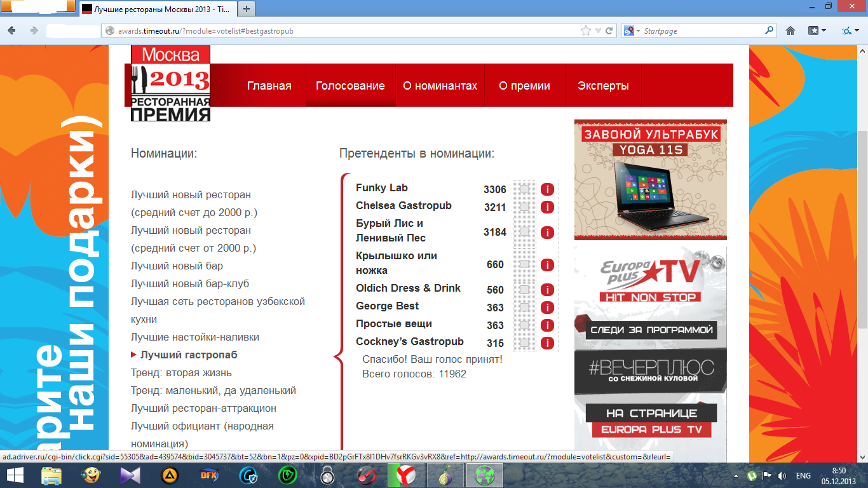Image resolution: width=868 pixels, height=488 pixels.
Task: Open info for Oldich Dress & Drink
Action: pos(547,290)
